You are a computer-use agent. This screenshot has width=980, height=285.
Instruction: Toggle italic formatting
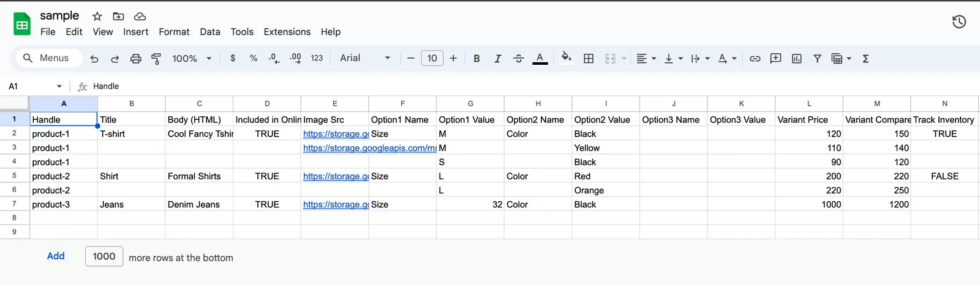click(498, 59)
